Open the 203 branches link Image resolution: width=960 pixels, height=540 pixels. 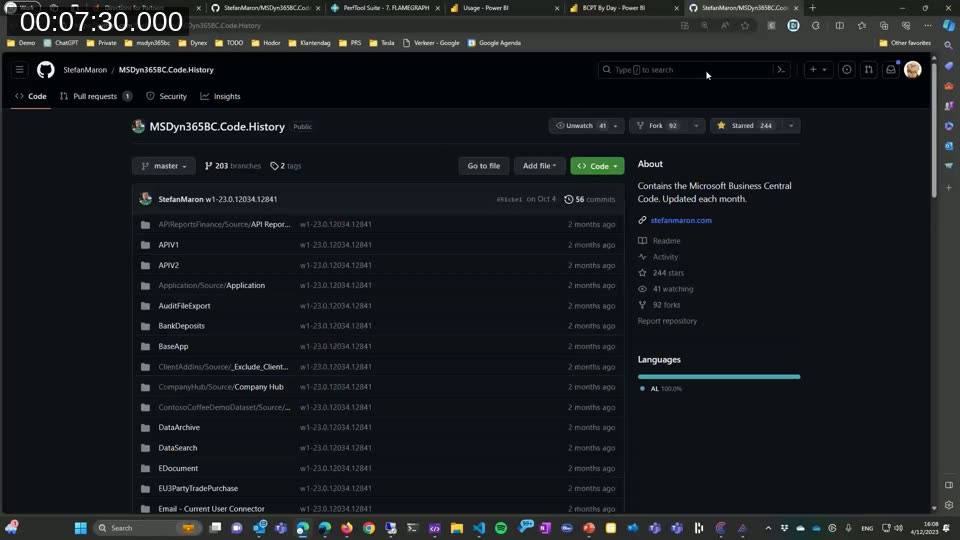pos(233,166)
